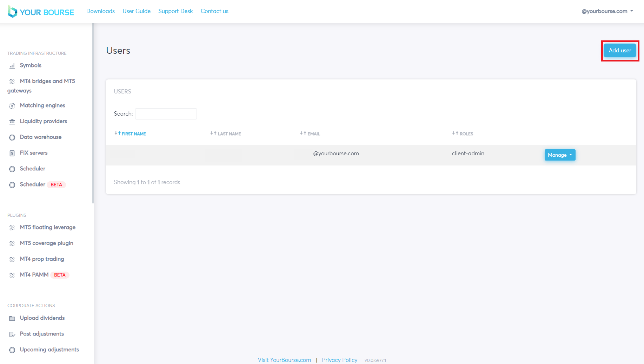Click the Add user button
Viewport: 644px width, 364px height.
click(x=620, y=51)
